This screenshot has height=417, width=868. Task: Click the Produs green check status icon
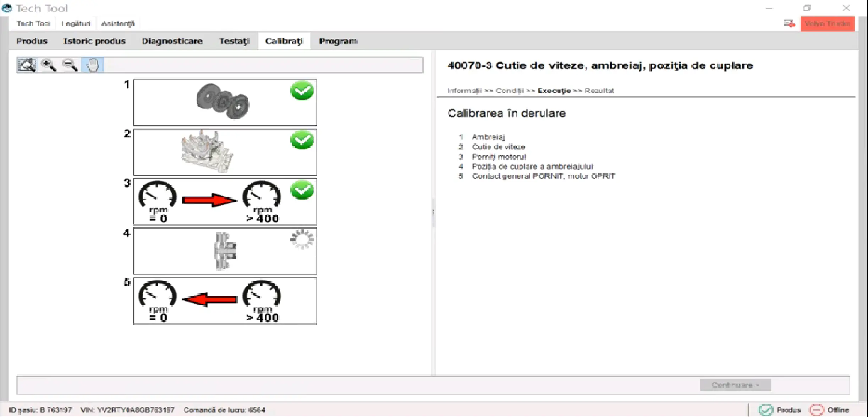(765, 410)
